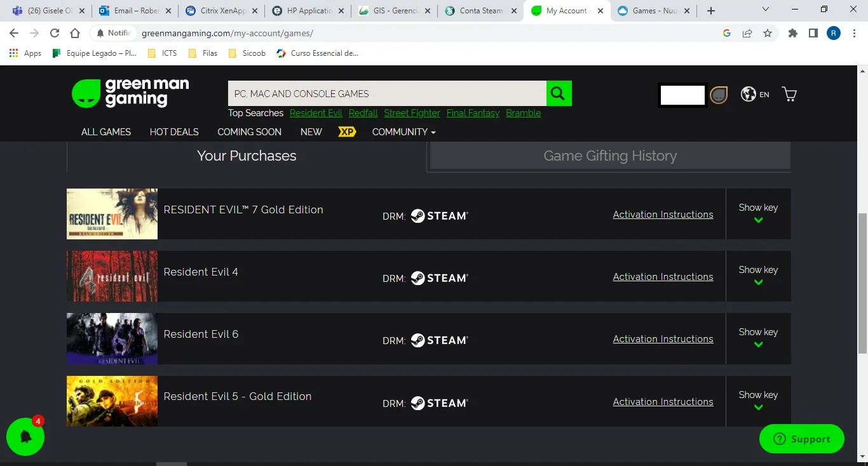Image resolution: width=868 pixels, height=466 pixels.
Task: Switch to the Your Purchases tab
Action: click(x=247, y=156)
